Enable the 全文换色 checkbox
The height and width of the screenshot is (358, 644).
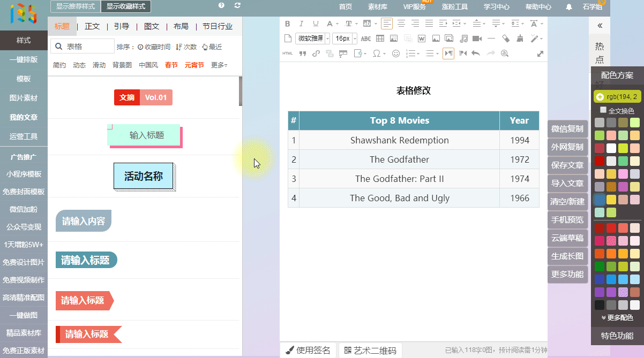coord(603,110)
